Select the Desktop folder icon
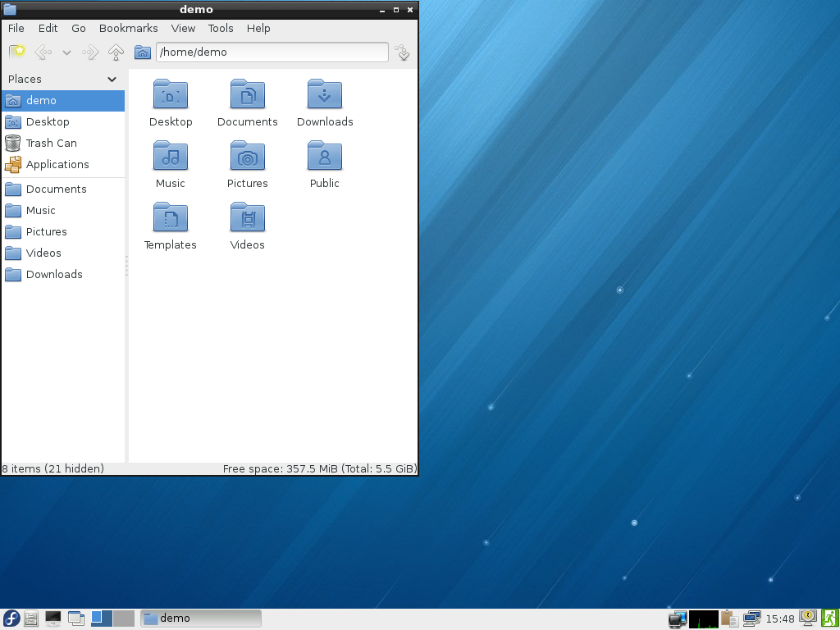This screenshot has width=840, height=630. pyautogui.click(x=171, y=94)
